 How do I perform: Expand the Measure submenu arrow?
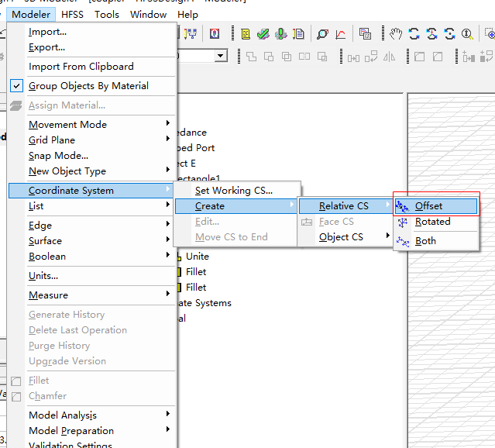point(168,294)
